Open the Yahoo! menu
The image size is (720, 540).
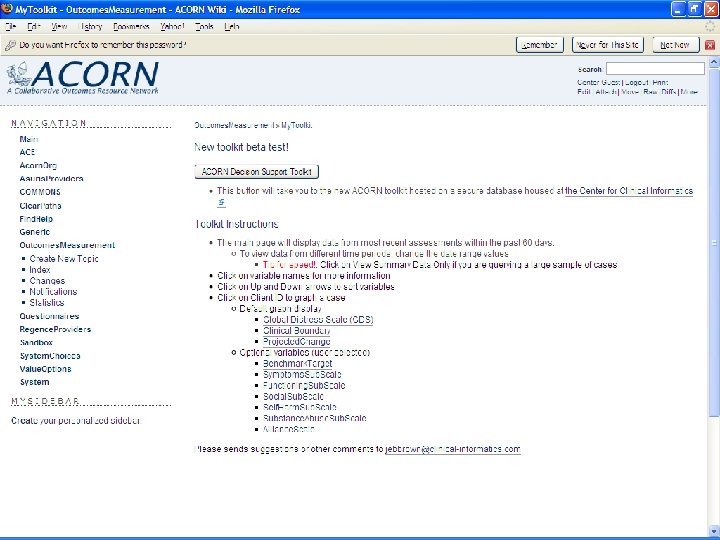point(172,27)
